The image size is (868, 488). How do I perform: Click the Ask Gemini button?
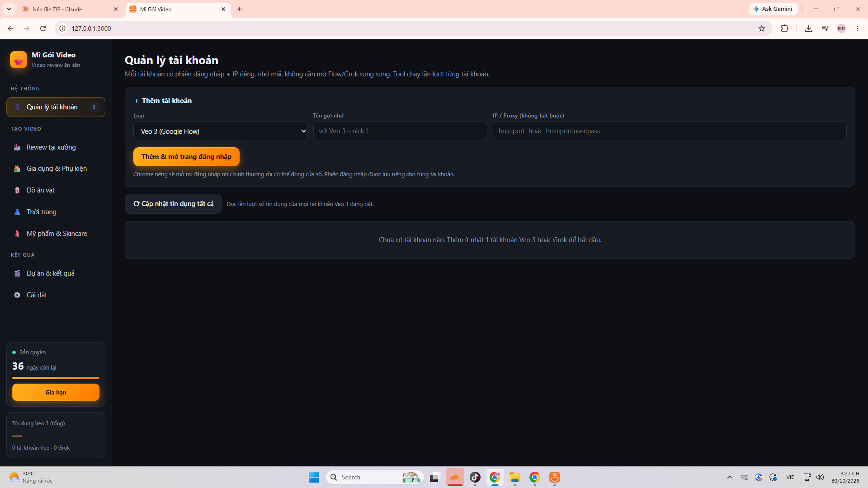coord(773,9)
